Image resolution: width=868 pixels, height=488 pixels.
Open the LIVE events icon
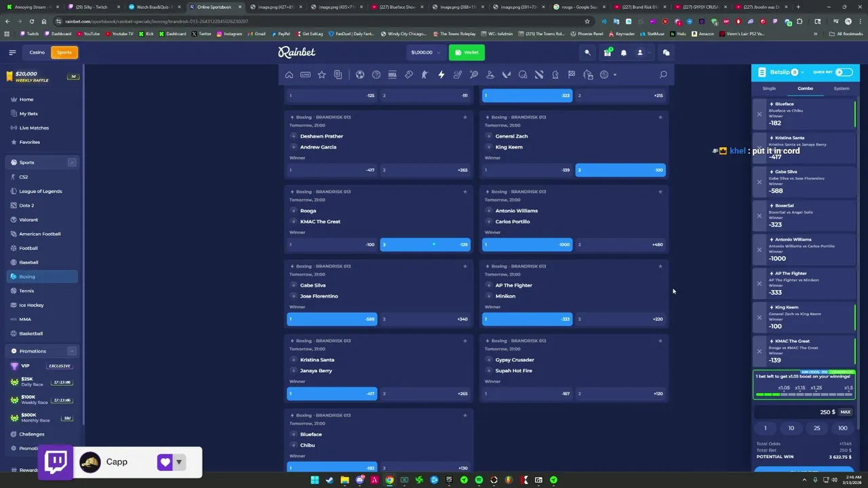[305, 75]
